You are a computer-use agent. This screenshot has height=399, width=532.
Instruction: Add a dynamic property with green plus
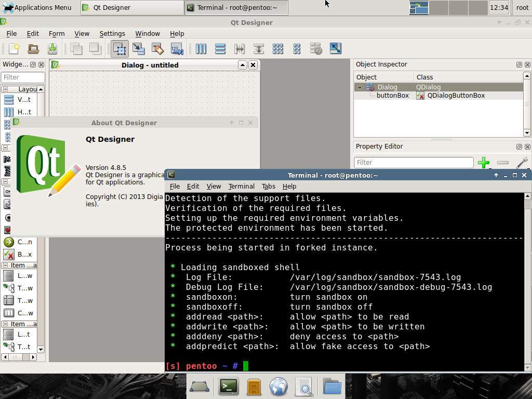coord(484,163)
